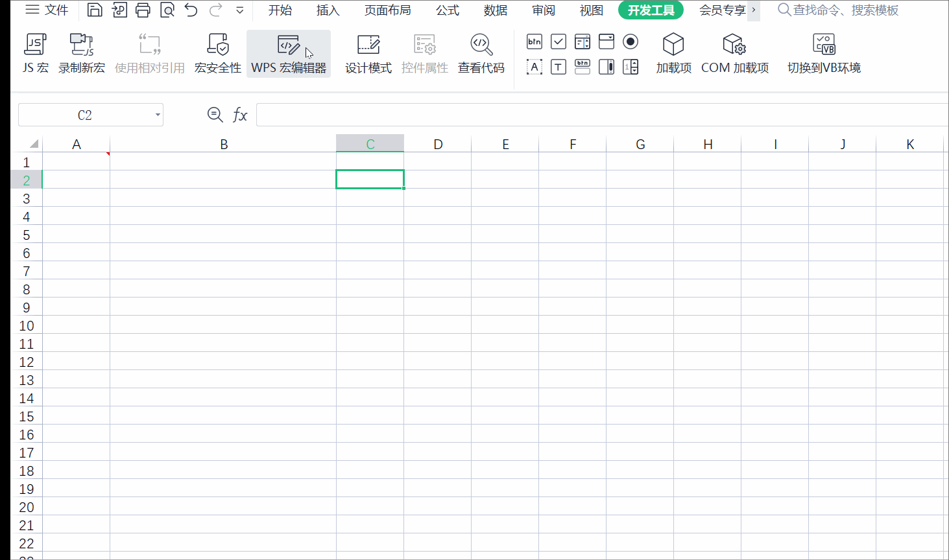949x560 pixels.
Task: Select row 10 header
Action: point(27,325)
